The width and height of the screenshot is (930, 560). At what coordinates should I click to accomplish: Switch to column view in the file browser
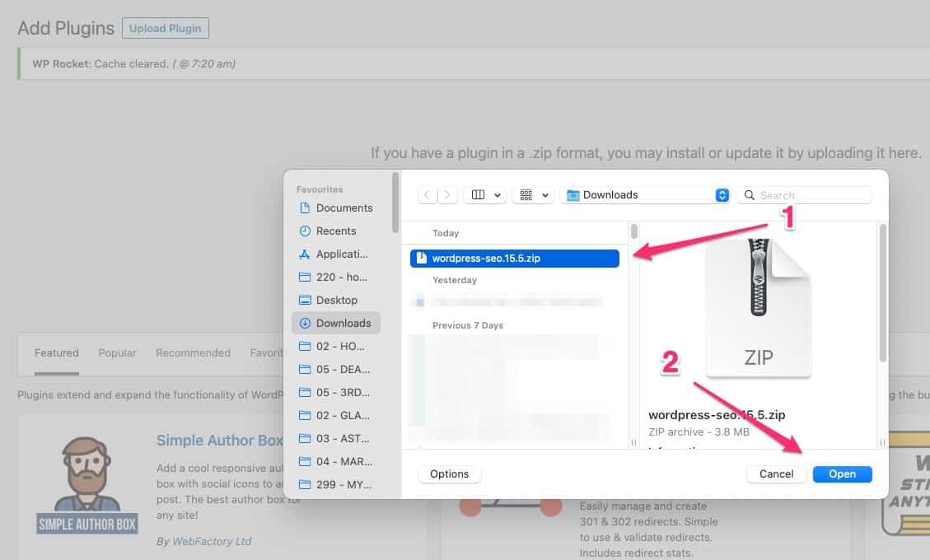(477, 194)
